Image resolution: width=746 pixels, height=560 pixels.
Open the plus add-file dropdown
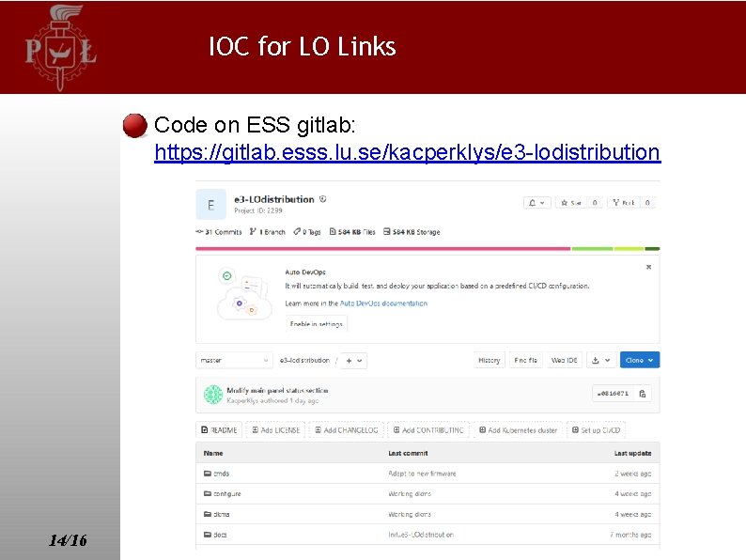click(x=354, y=361)
